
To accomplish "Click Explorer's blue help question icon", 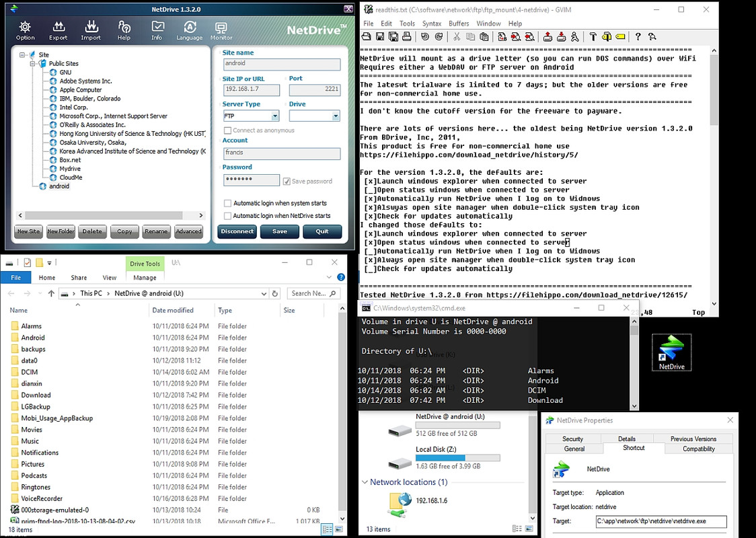I will (x=341, y=277).
